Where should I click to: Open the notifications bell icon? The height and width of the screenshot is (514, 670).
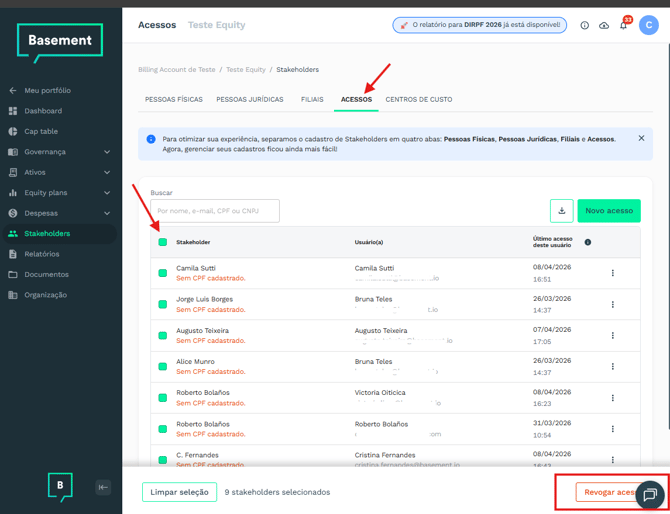(623, 25)
